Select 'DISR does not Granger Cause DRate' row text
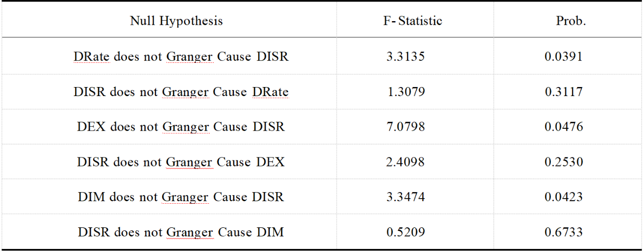Screen dimensions: 644x251 click(181, 92)
